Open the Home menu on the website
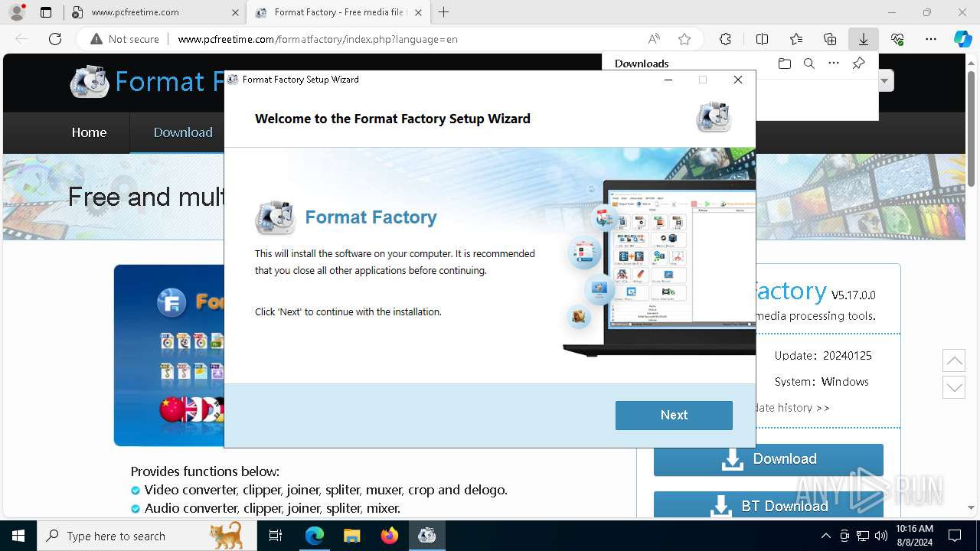980x551 pixels. pyautogui.click(x=89, y=132)
